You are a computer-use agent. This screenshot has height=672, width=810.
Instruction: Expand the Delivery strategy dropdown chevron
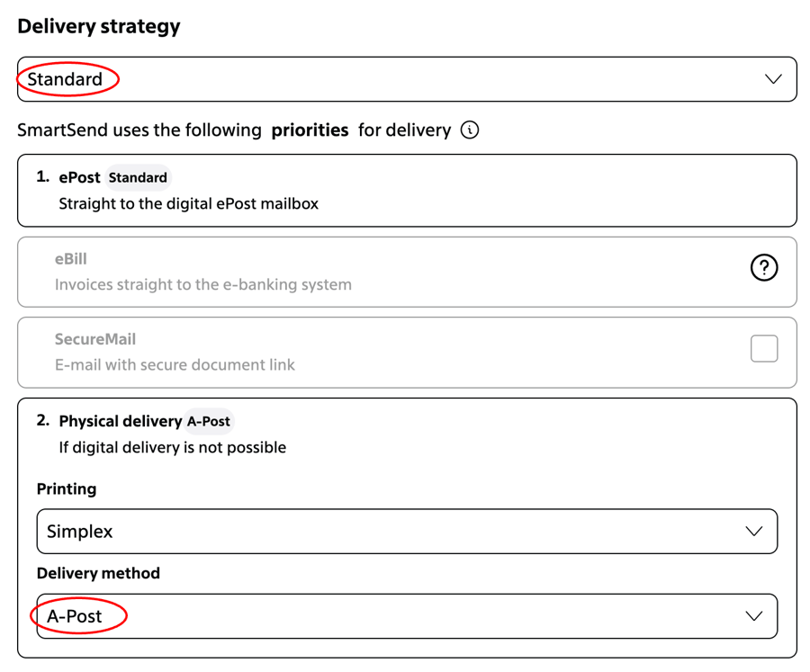[773, 79]
